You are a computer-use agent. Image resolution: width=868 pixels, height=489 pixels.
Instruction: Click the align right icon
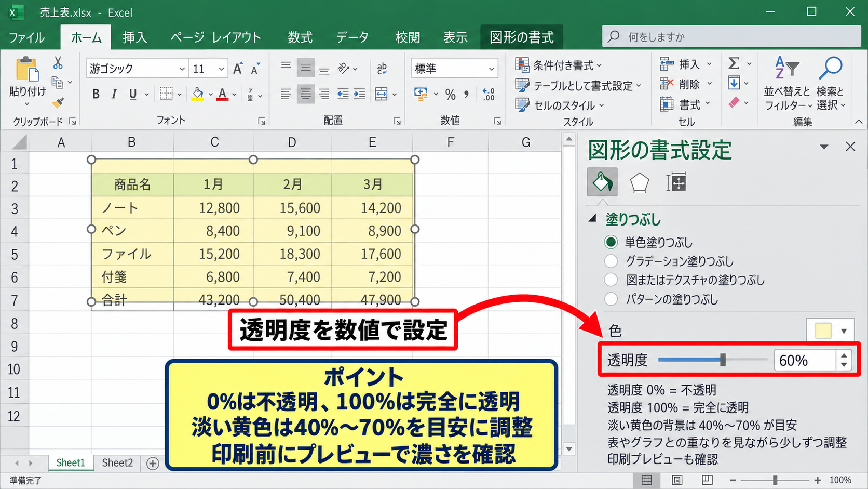(x=324, y=94)
